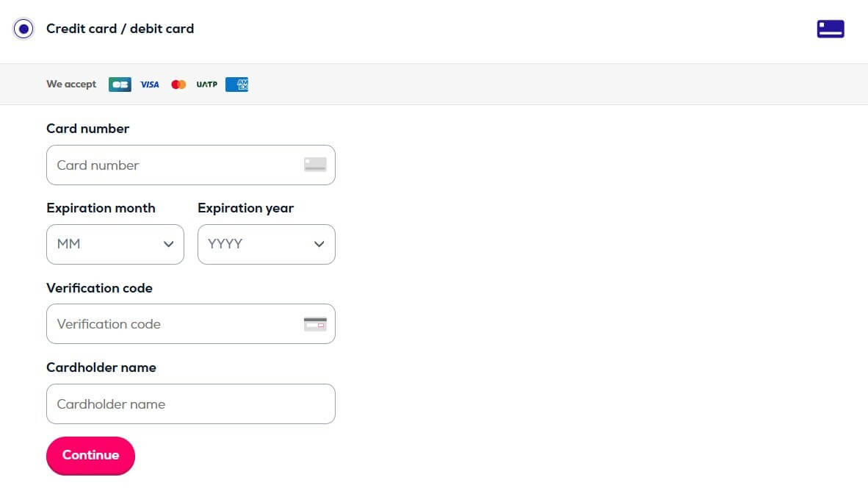868x491 pixels.
Task: Click the Card number field label
Action: click(x=87, y=129)
